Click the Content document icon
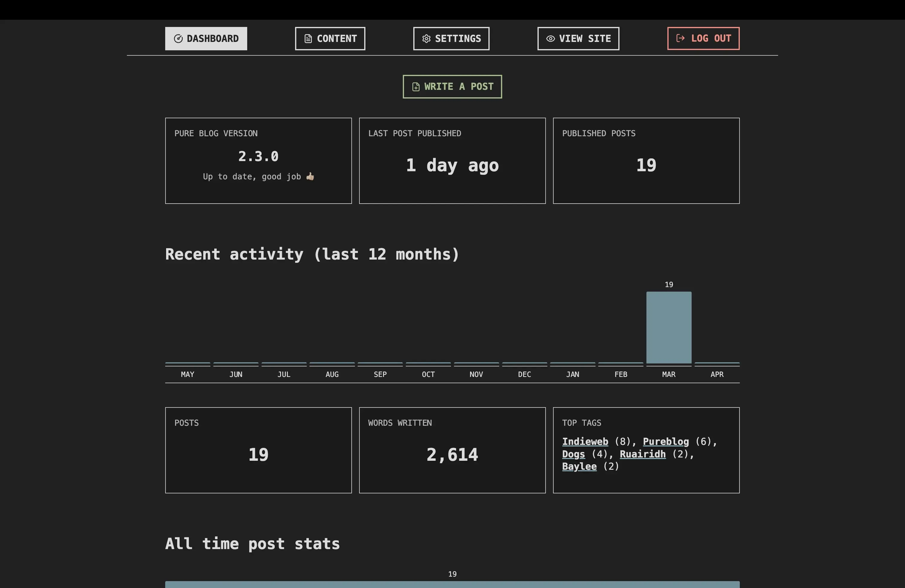This screenshot has width=905, height=588. [308, 39]
